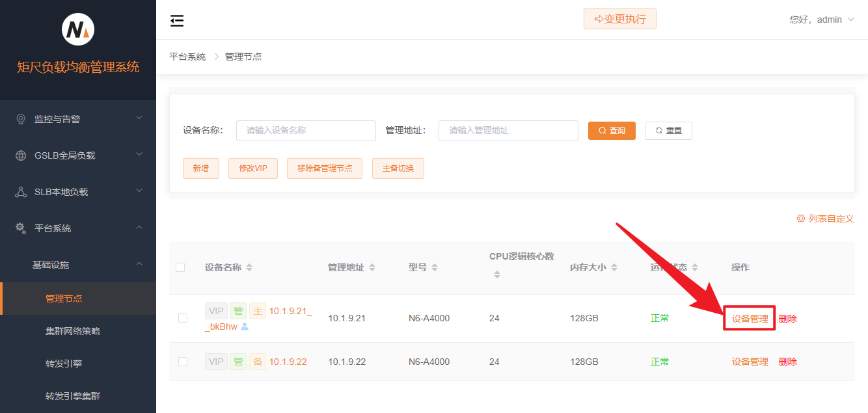Click the sort arrows next to 型号
Image resolution: width=868 pixels, height=413 pixels.
(x=435, y=268)
